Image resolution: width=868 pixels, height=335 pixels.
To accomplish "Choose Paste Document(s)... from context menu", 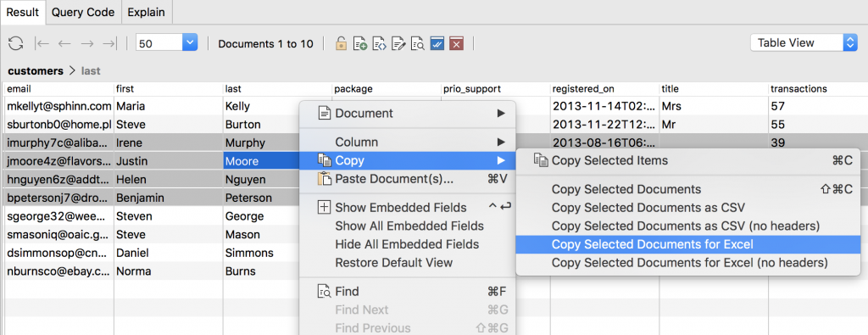I will click(408, 179).
